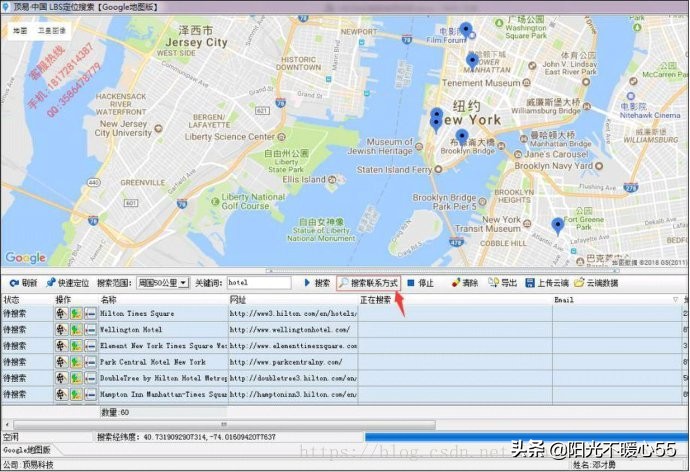Click the 正在搜索 column header
The height and width of the screenshot is (472, 690).
(375, 300)
